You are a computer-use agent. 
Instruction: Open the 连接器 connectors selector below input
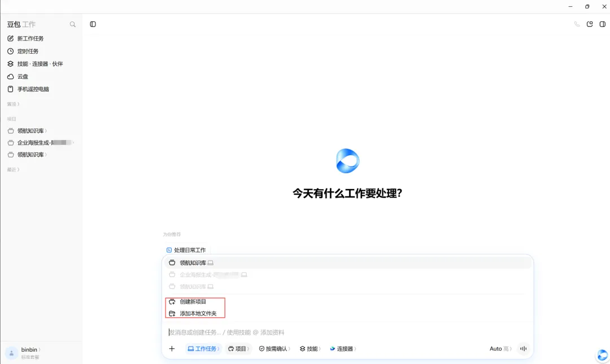click(343, 349)
